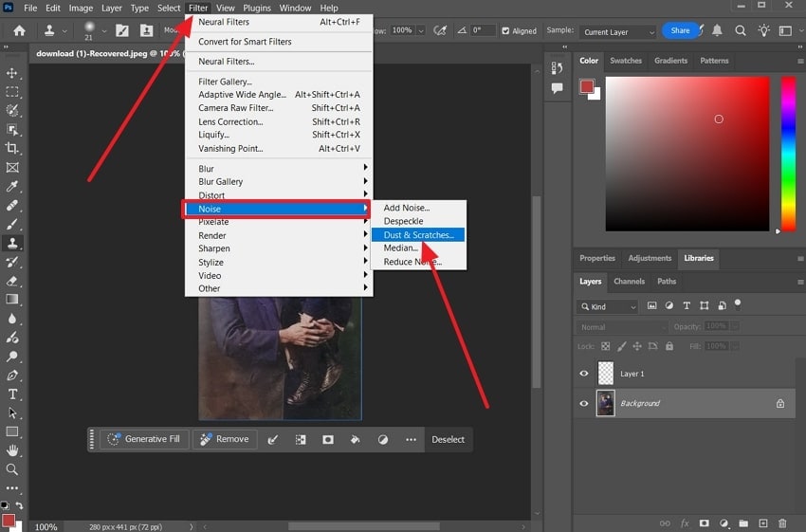
Task: Choose Median from Noise submenu
Action: 418,248
